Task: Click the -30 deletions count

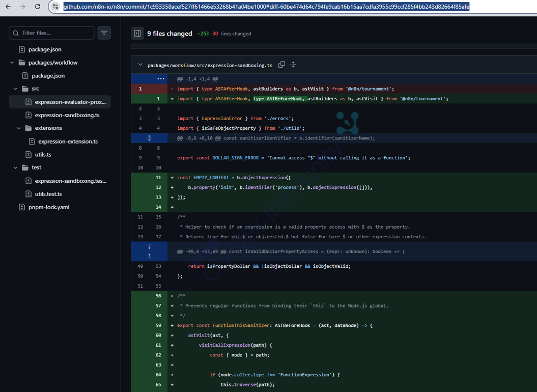Action: (x=214, y=34)
